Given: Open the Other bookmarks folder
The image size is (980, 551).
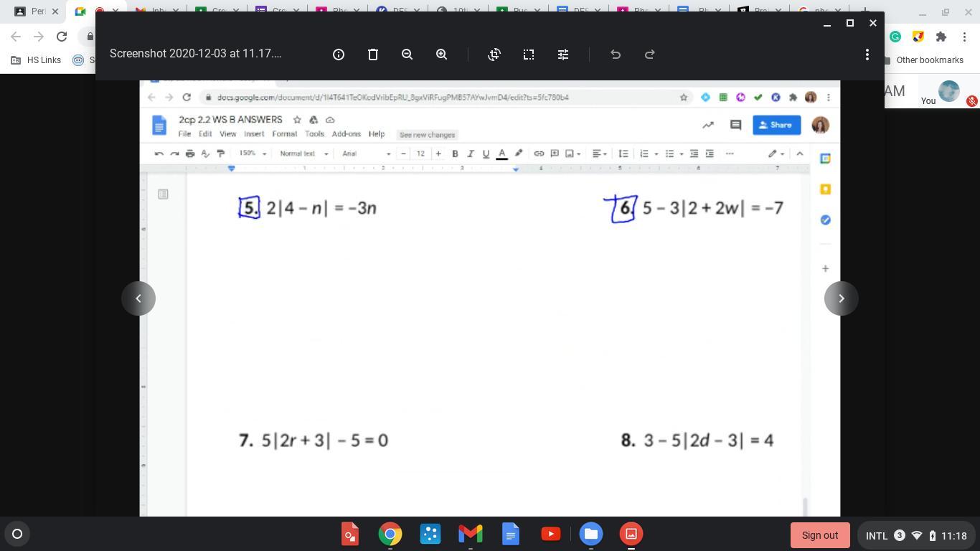Looking at the screenshot, I should 925,60.
